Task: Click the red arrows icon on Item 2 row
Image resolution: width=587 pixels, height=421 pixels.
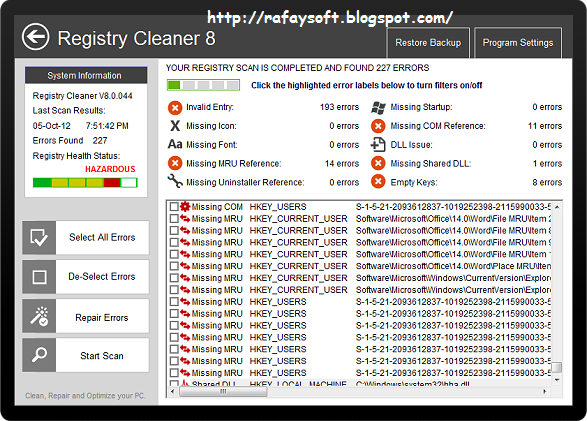Action: pos(185,219)
